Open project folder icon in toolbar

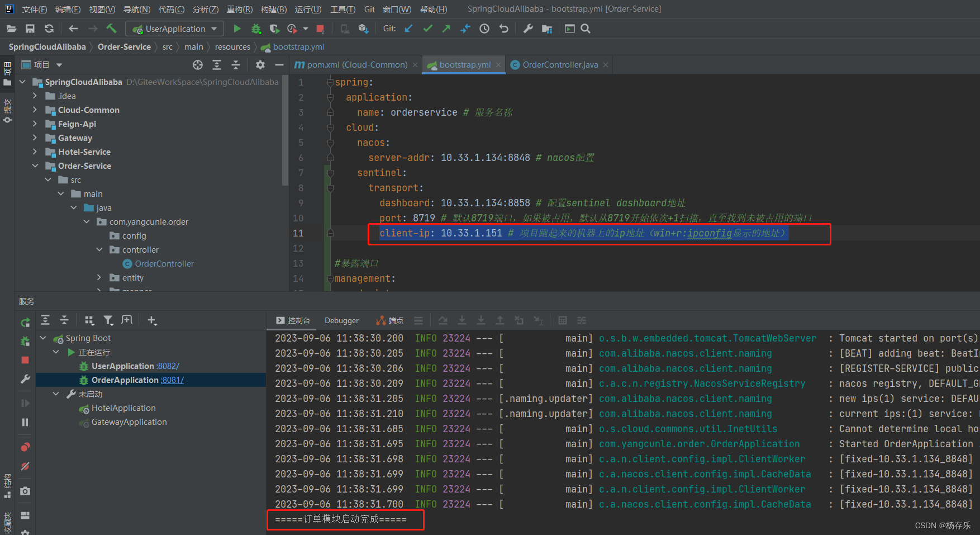coord(11,29)
